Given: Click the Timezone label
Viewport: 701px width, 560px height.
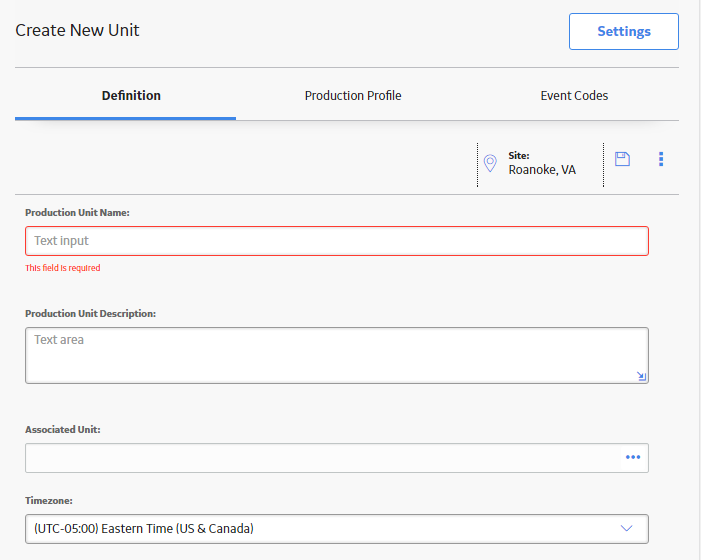Looking at the screenshot, I should click(49, 501).
